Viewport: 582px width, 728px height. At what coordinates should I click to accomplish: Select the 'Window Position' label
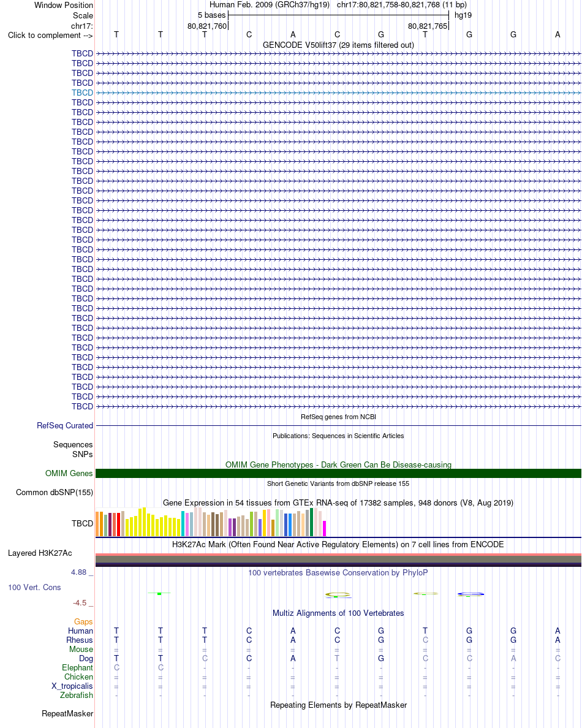(x=64, y=5)
